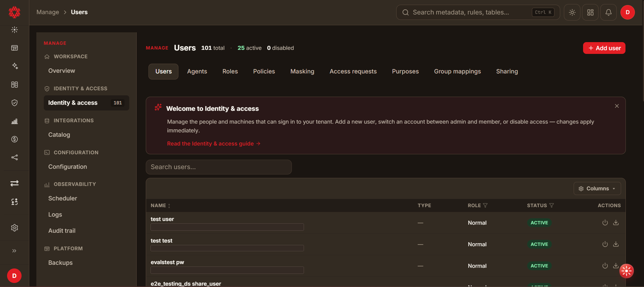Open the notifications bell
Image resolution: width=644 pixels, height=287 pixels.
(608, 12)
